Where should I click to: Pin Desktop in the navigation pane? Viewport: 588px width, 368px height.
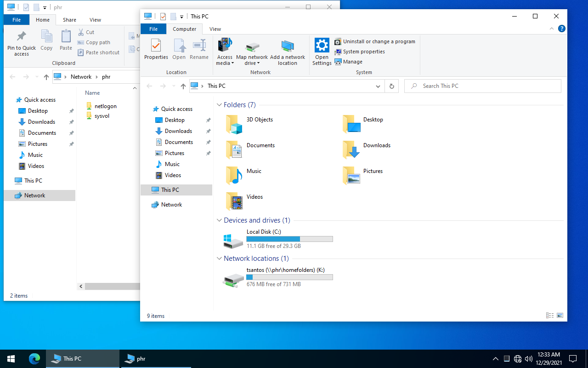208,120
